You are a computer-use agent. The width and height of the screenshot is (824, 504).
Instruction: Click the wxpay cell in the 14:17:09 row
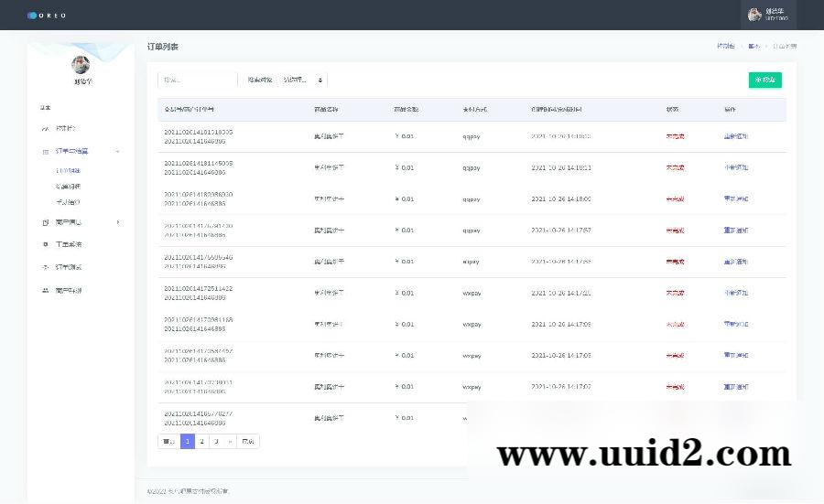[472, 325]
